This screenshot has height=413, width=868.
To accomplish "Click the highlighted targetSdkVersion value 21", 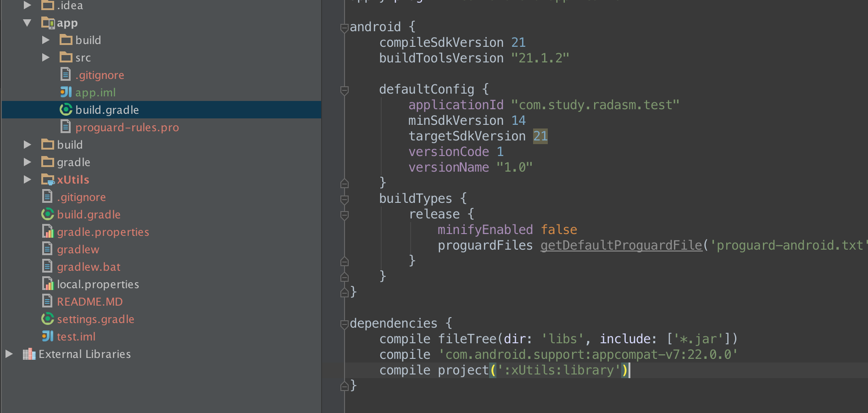I will click(x=540, y=136).
